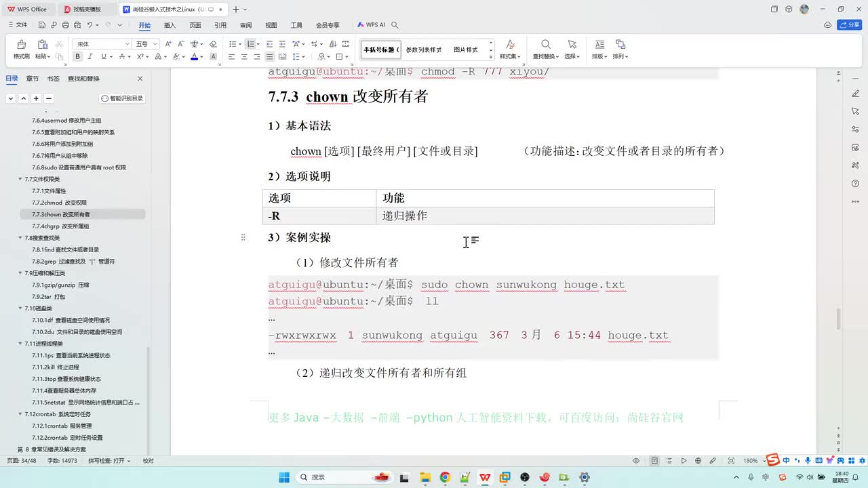Toggle Bold formatting button
The image size is (868, 488).
tap(77, 57)
